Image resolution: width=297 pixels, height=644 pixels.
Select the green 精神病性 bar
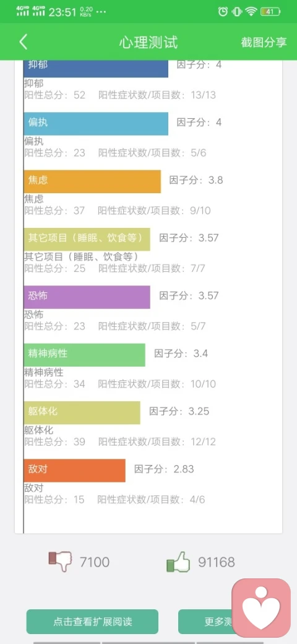85,355
